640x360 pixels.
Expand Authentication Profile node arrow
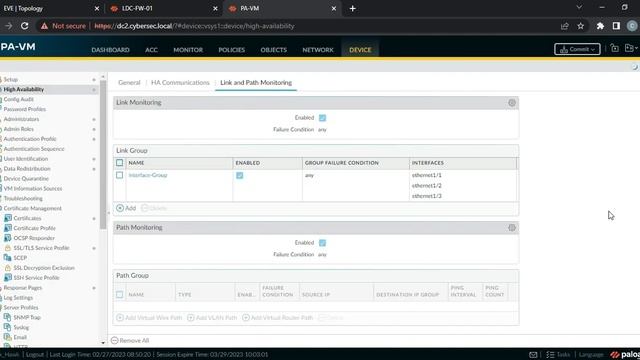click(94, 139)
